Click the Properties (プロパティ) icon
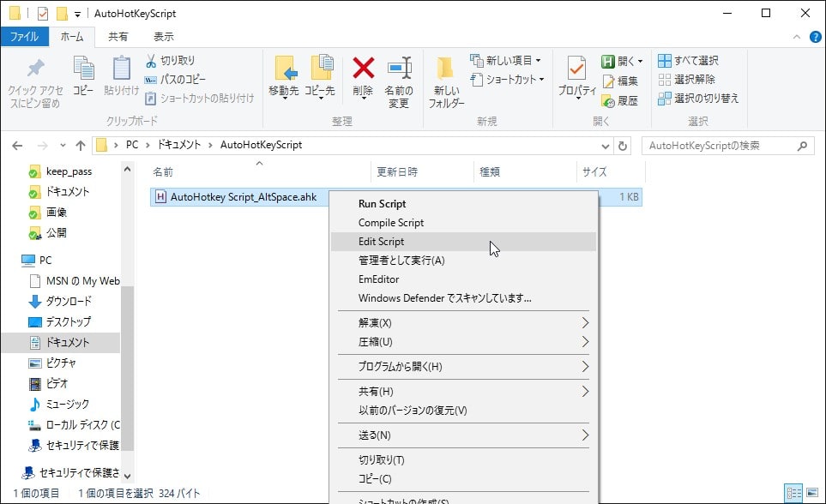This screenshot has height=504, width=826. 577,69
